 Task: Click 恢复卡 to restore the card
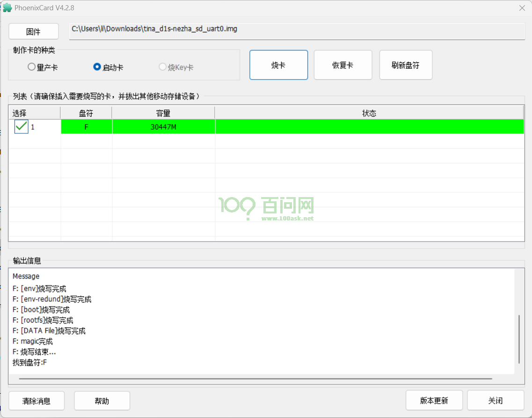(343, 65)
